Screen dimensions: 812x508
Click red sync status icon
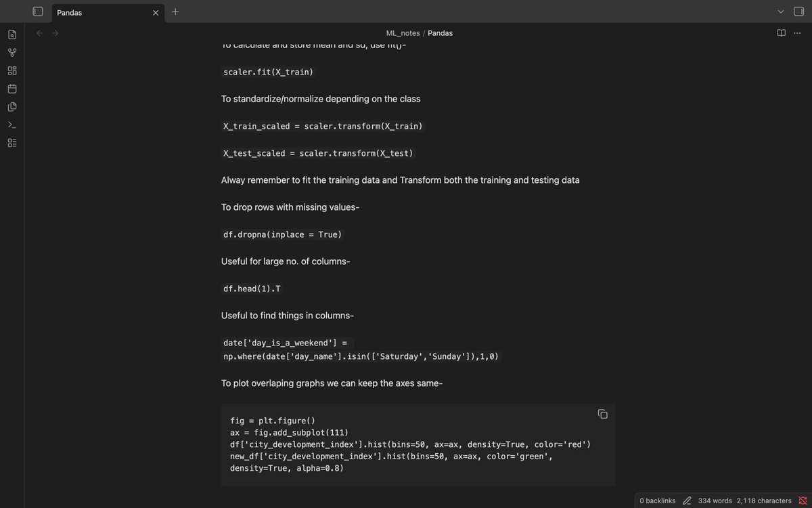803,501
